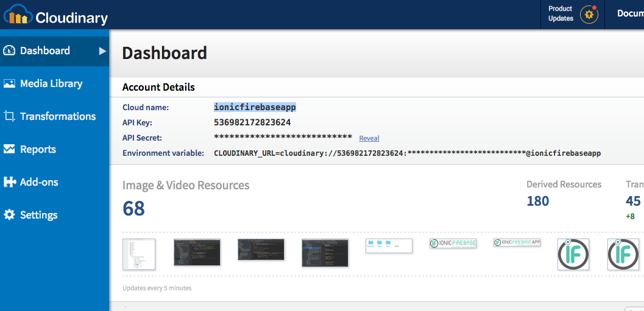The width and height of the screenshot is (644, 311).
Task: Click the Cloudinary wordmark in header
Action: click(x=71, y=18)
